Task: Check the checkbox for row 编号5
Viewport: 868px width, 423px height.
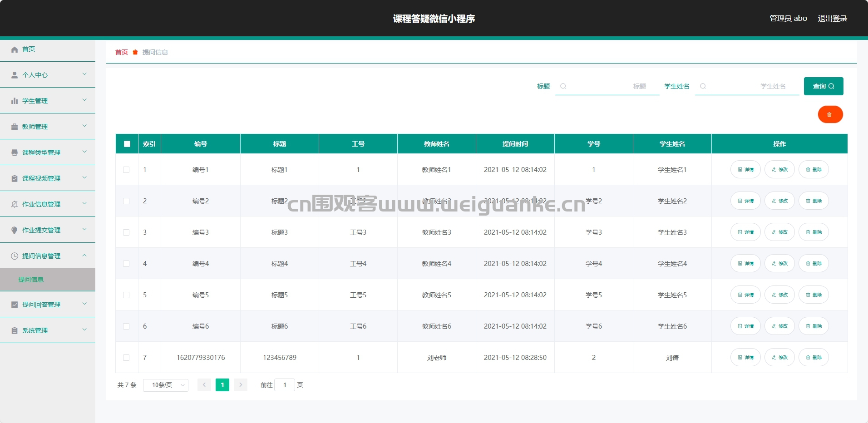Action: click(x=126, y=295)
